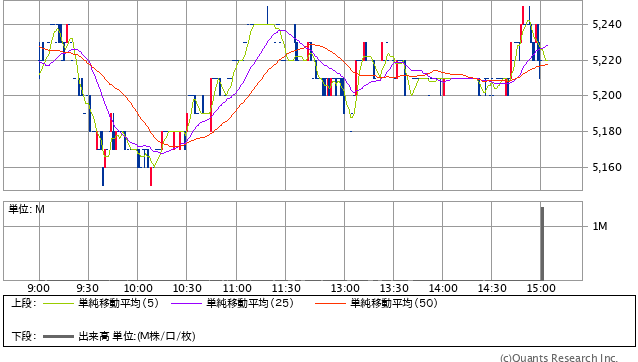Click the gray 出来高 legend bar sample
Screen dimensions: 638x362
tap(58, 336)
